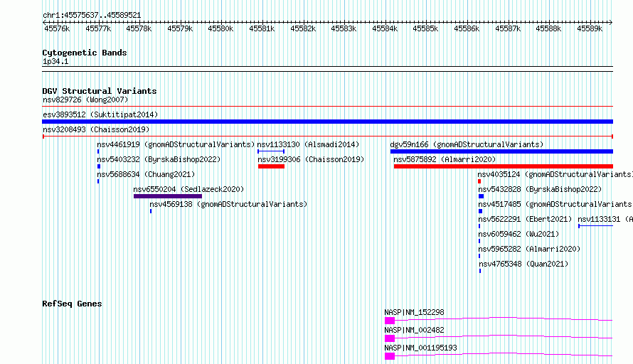Click nsv4517485 variant label
633x364 pixels.
pyautogui.click(x=555, y=204)
